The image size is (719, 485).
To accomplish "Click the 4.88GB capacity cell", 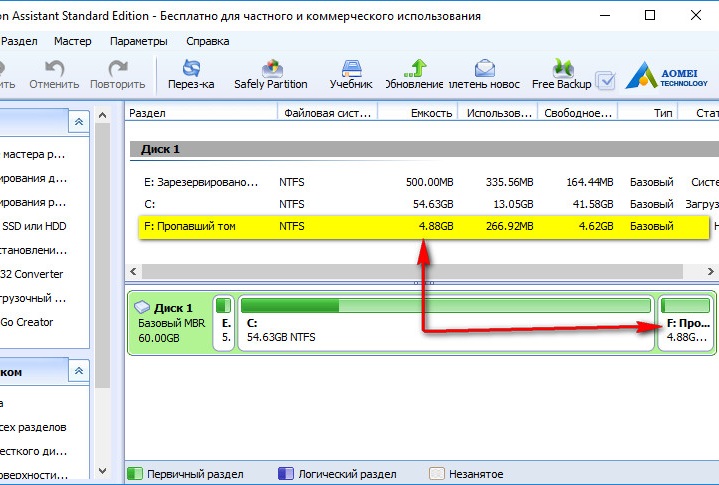I will (436, 226).
